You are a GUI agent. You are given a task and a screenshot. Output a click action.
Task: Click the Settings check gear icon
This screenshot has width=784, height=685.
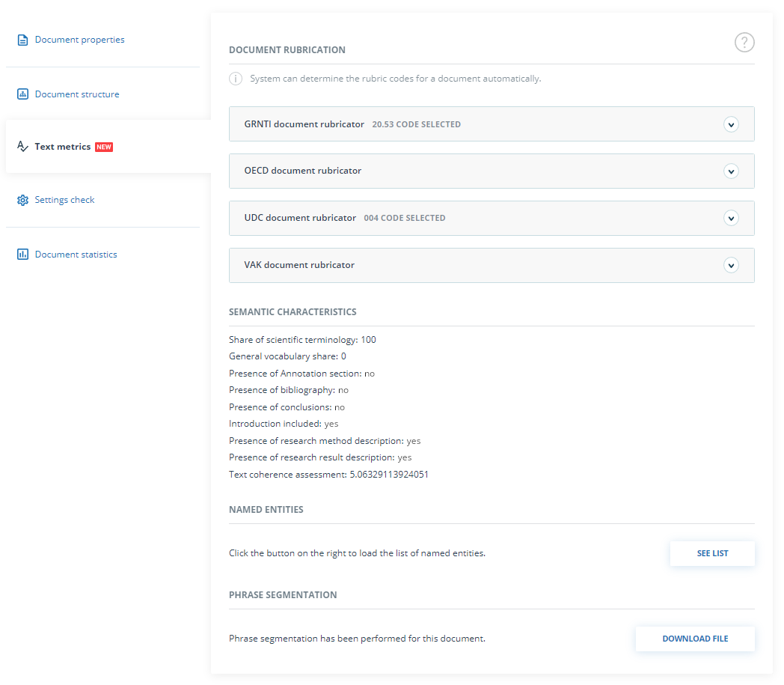click(x=22, y=200)
